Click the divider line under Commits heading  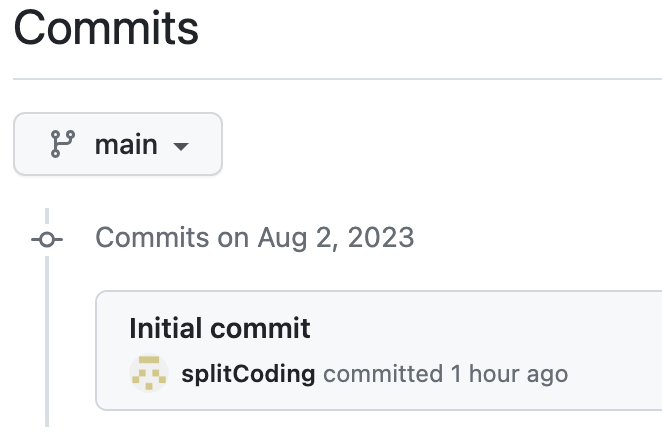tap(337, 79)
